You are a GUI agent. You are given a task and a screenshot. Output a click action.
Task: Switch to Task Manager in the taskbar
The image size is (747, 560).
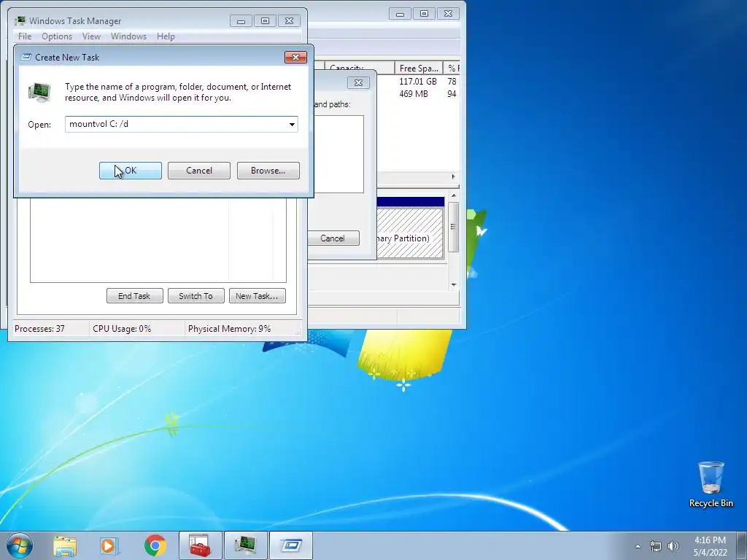246,545
